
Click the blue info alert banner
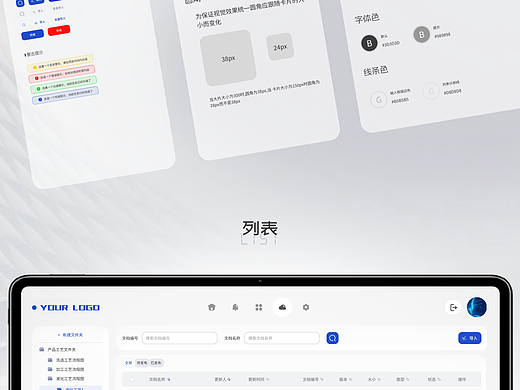coord(65,95)
